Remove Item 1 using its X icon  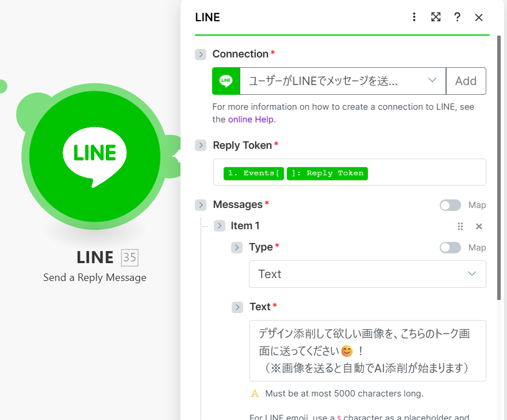click(479, 226)
